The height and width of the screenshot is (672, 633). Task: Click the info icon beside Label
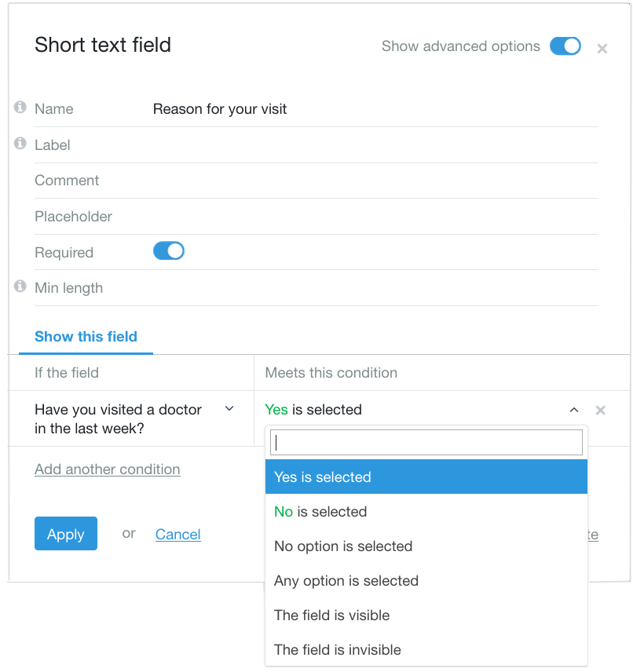point(20,144)
